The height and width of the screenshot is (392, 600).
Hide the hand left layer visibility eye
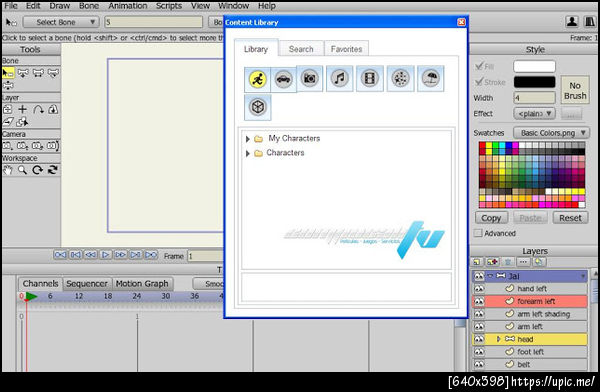tap(479, 289)
